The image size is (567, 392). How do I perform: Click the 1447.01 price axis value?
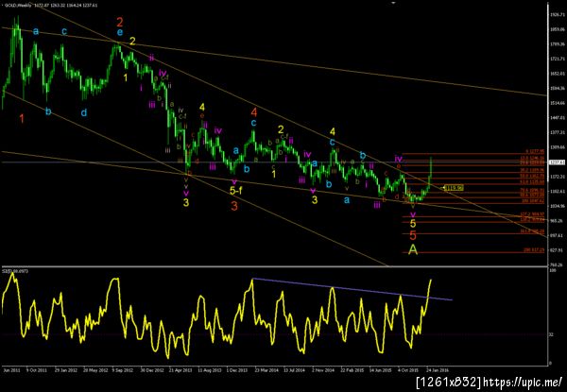(x=557, y=118)
